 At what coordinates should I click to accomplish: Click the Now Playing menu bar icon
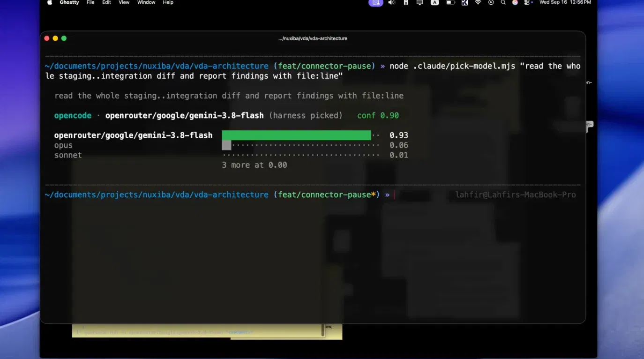[x=491, y=3]
